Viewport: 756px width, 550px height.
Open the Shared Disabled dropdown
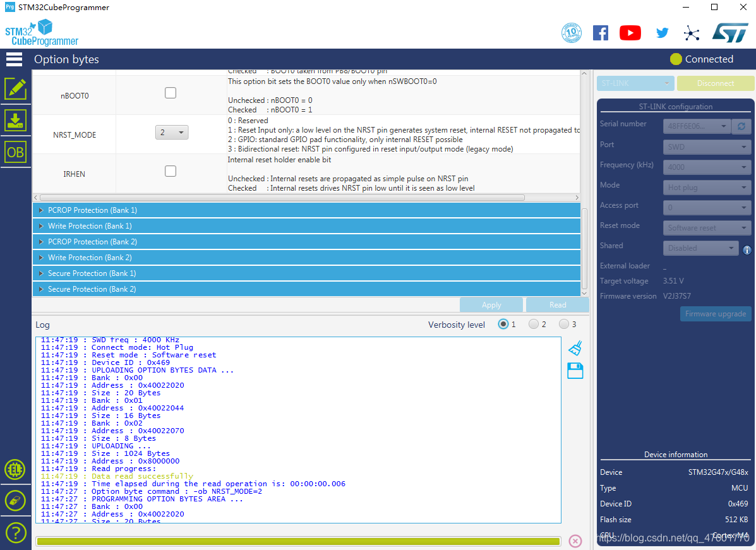tap(701, 248)
